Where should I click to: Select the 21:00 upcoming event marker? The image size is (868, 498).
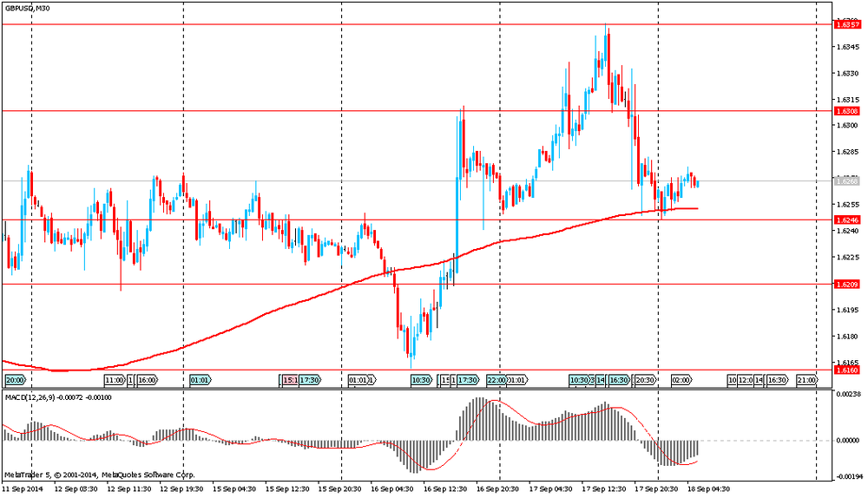[806, 380]
